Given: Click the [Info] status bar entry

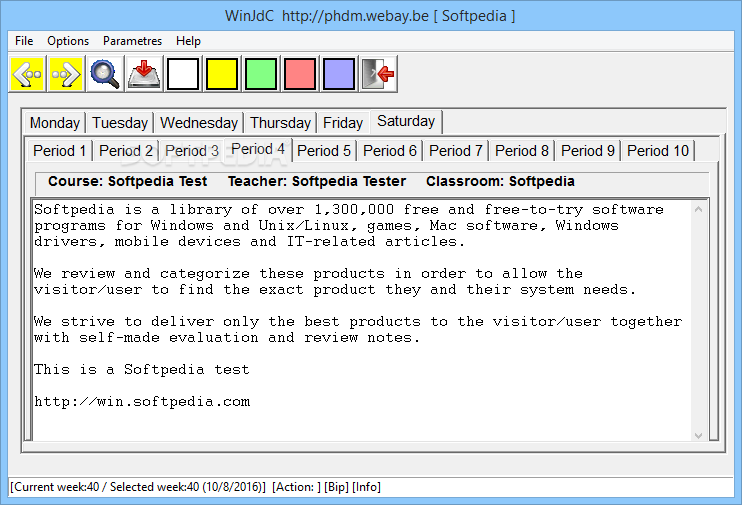Looking at the screenshot, I should 366,487.
